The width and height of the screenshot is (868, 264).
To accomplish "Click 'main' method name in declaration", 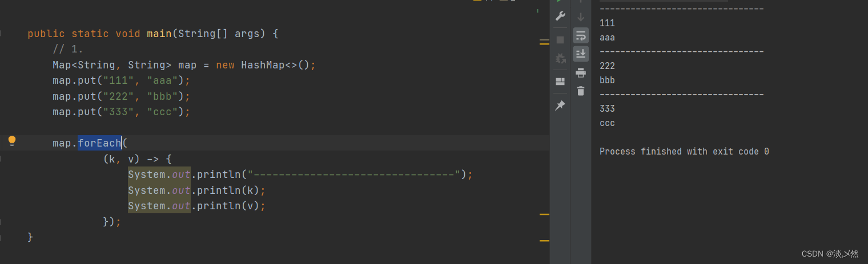I will (159, 34).
